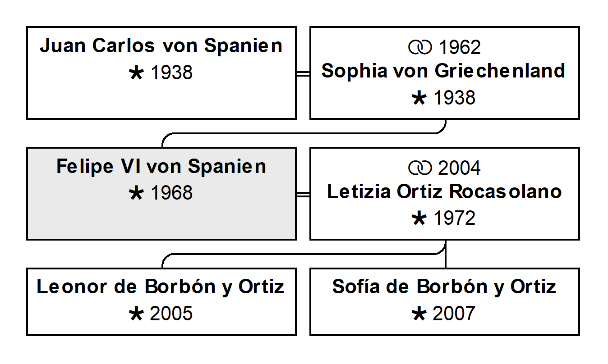Click the marriage year 2004
This screenshot has width=608, height=364.
click(459, 168)
